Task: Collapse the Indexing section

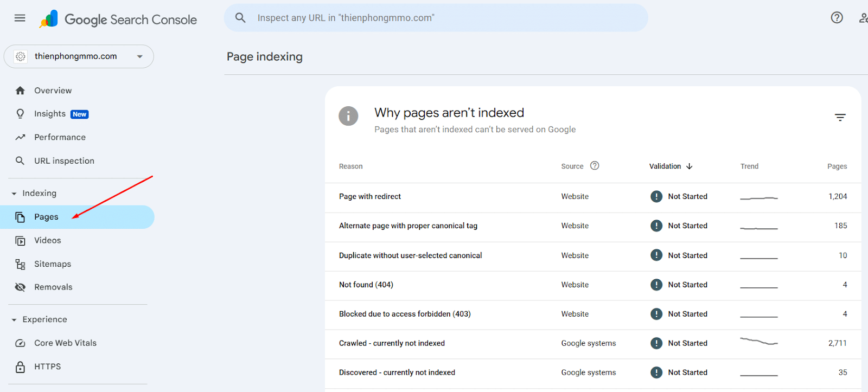Action: (x=14, y=194)
